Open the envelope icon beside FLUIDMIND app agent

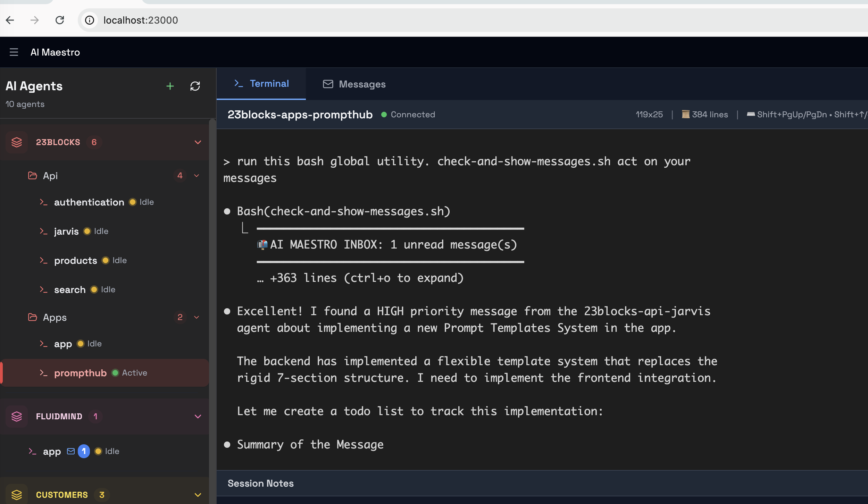click(70, 451)
